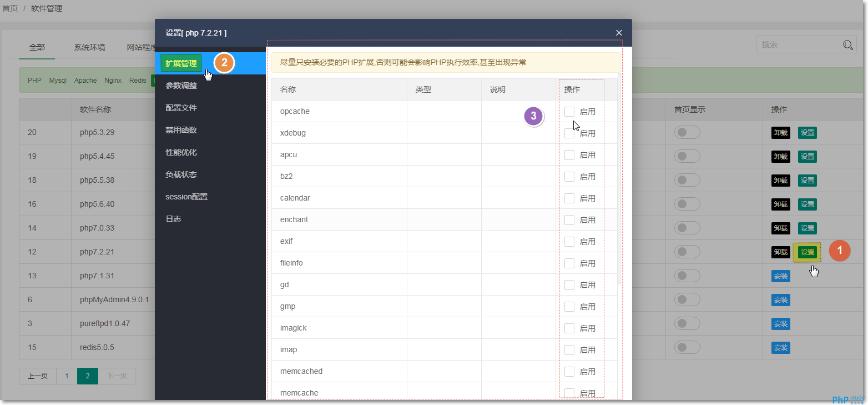Viewport: 868px width, 405px height.
Task: Click the php7.1.31 software name
Action: click(97, 276)
